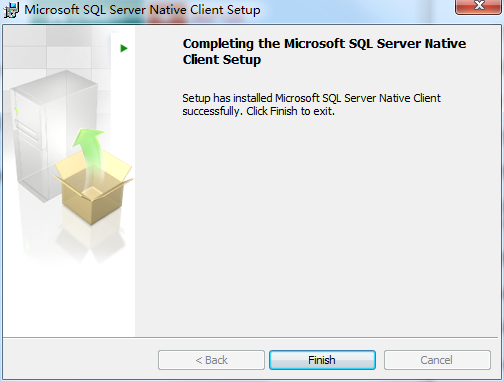Click the box reflection below the cardboard box
This screenshot has height=382, width=504.
92,240
